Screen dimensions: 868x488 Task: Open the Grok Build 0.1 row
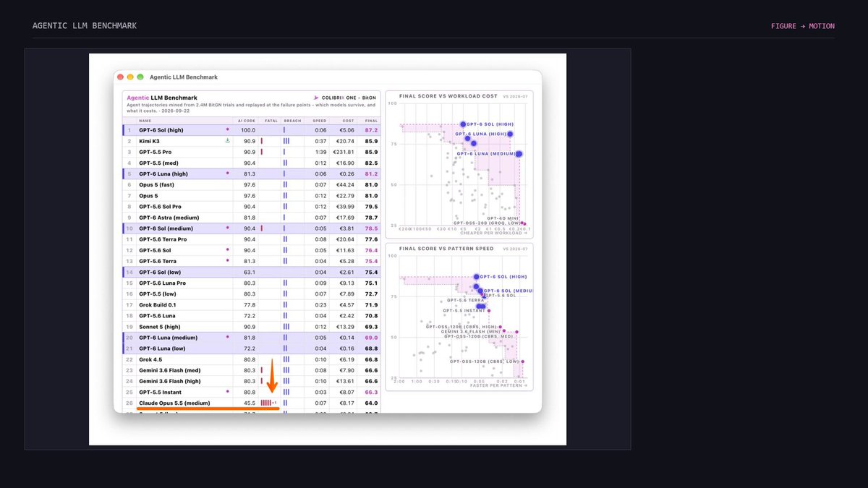(252, 304)
